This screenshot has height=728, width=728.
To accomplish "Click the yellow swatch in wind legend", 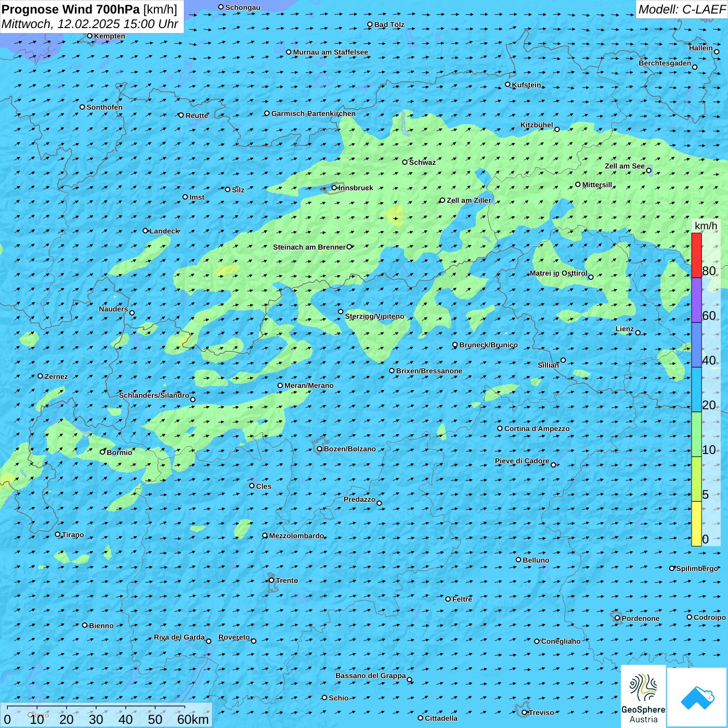I will (x=696, y=524).
